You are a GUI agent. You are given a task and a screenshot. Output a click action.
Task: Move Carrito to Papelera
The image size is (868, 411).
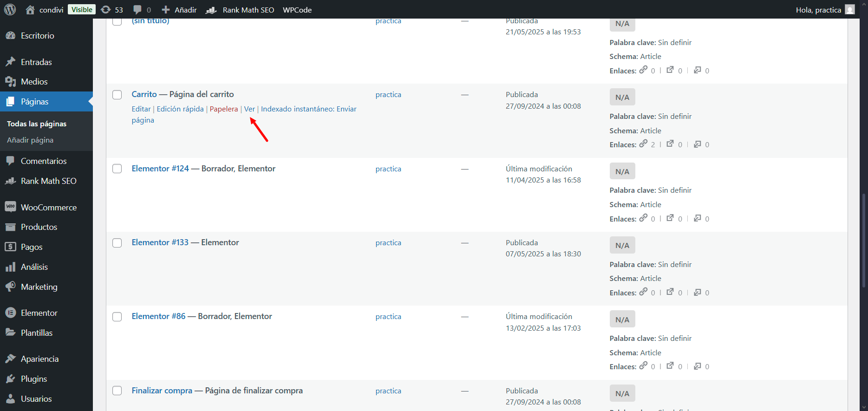click(x=224, y=109)
